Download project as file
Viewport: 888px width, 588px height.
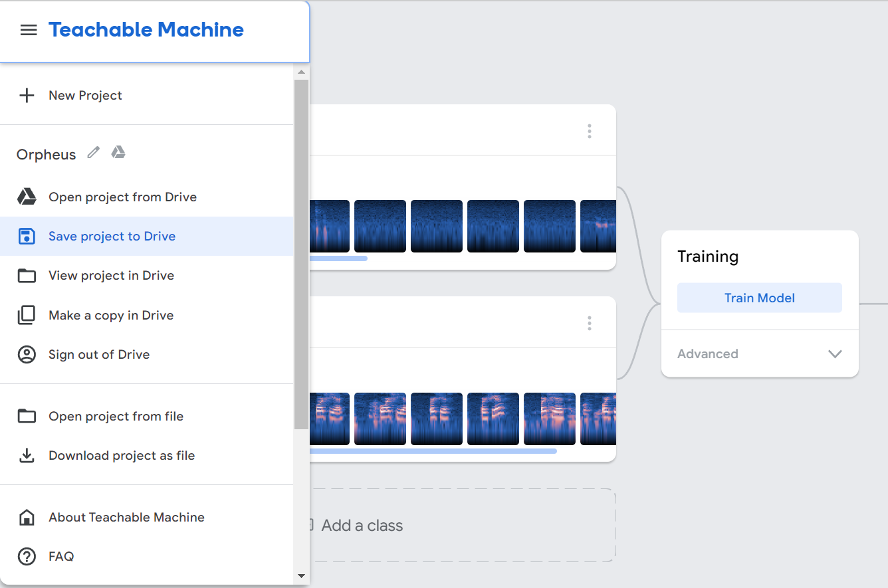click(146, 456)
